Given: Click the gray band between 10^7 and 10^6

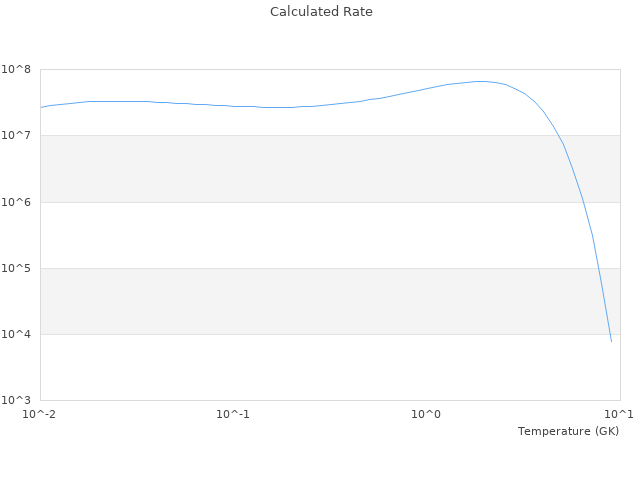Looking at the screenshot, I should click(300, 168).
